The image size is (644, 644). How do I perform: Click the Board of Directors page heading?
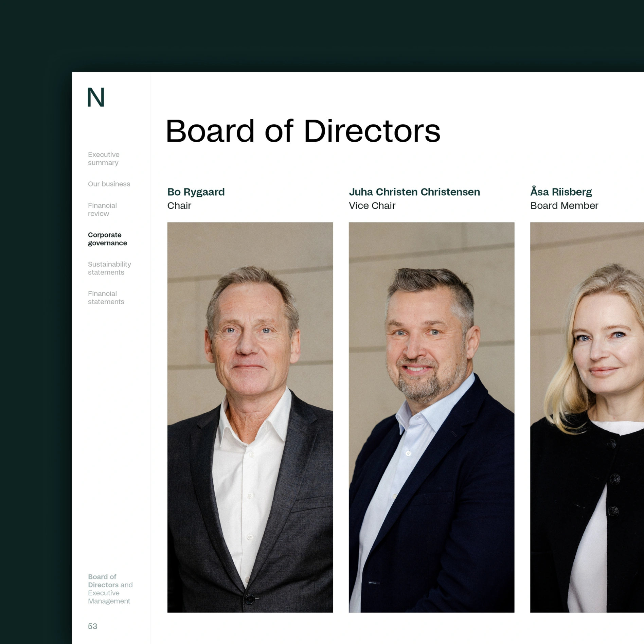click(303, 131)
